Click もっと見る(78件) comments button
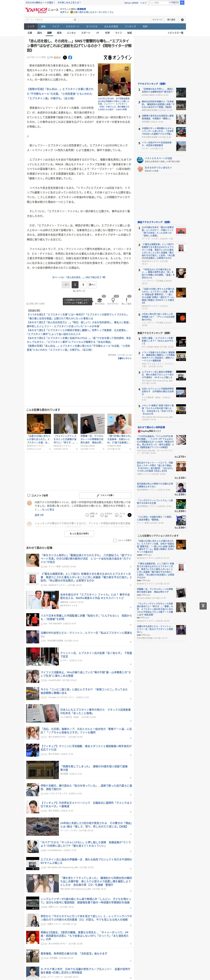The image size is (210, 980). (79, 533)
